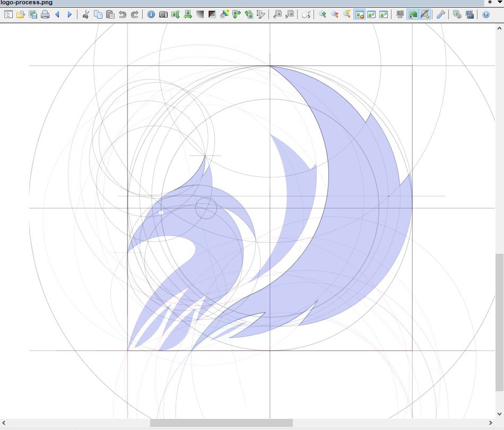
Task: Go to next image with right arrow
Action: pyautogui.click(x=69, y=14)
